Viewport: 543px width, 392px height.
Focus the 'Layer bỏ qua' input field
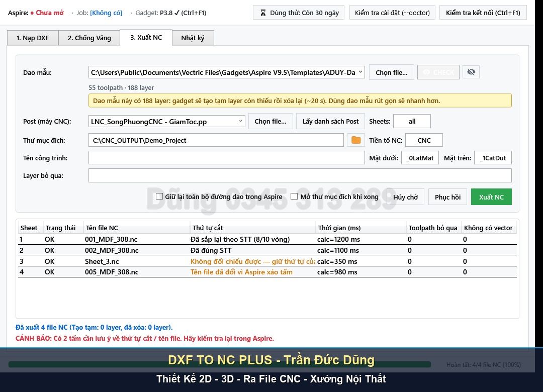tap(300, 175)
